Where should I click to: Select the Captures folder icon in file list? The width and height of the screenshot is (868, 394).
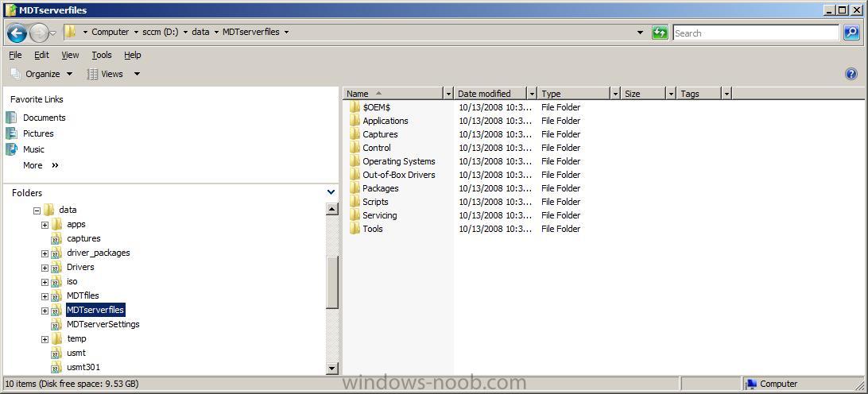point(355,134)
